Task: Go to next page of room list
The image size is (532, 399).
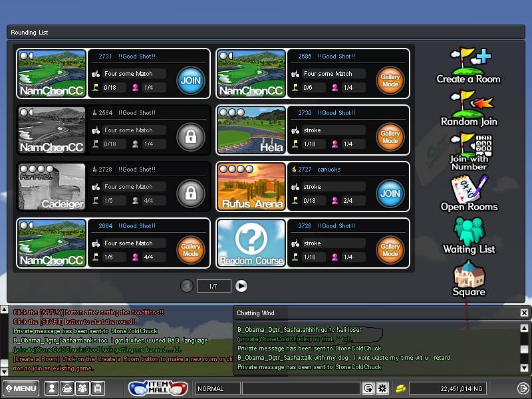Action: pyautogui.click(x=241, y=286)
